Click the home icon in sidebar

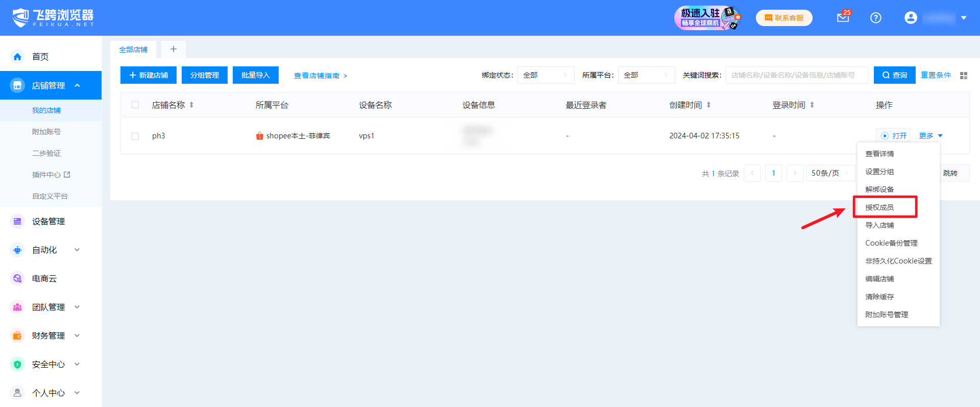pyautogui.click(x=17, y=57)
